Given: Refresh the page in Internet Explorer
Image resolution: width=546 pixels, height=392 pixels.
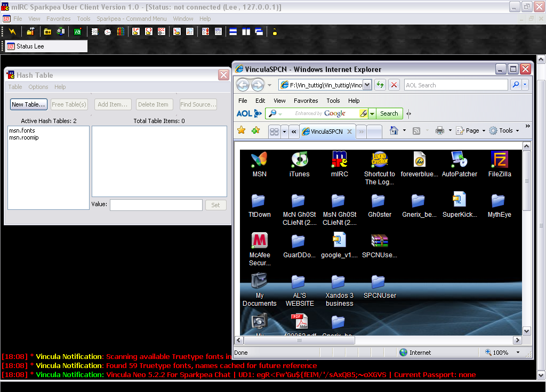Looking at the screenshot, I should (380, 85).
